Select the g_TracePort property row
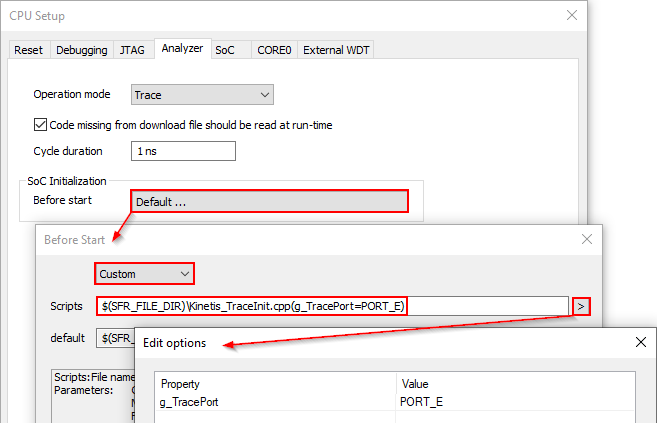The width and height of the screenshot is (657, 423). [x=275, y=401]
